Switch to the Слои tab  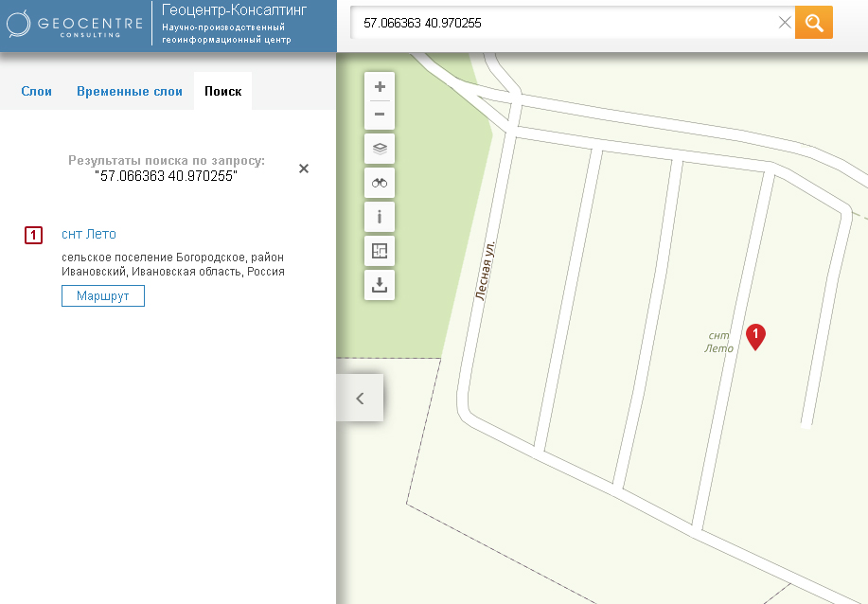37,91
